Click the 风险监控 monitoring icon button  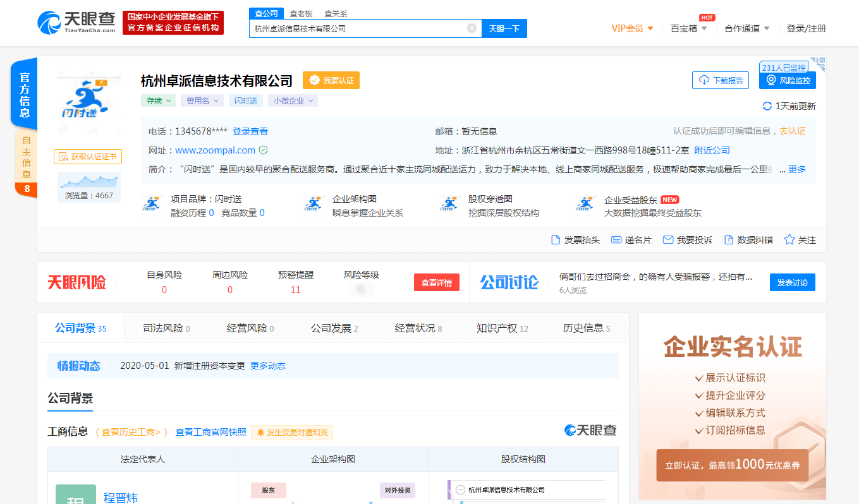click(x=787, y=80)
